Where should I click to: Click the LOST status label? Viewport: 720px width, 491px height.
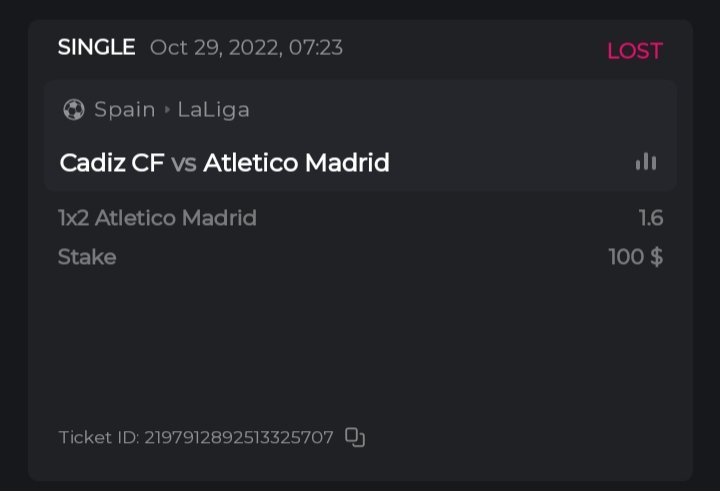tap(634, 51)
